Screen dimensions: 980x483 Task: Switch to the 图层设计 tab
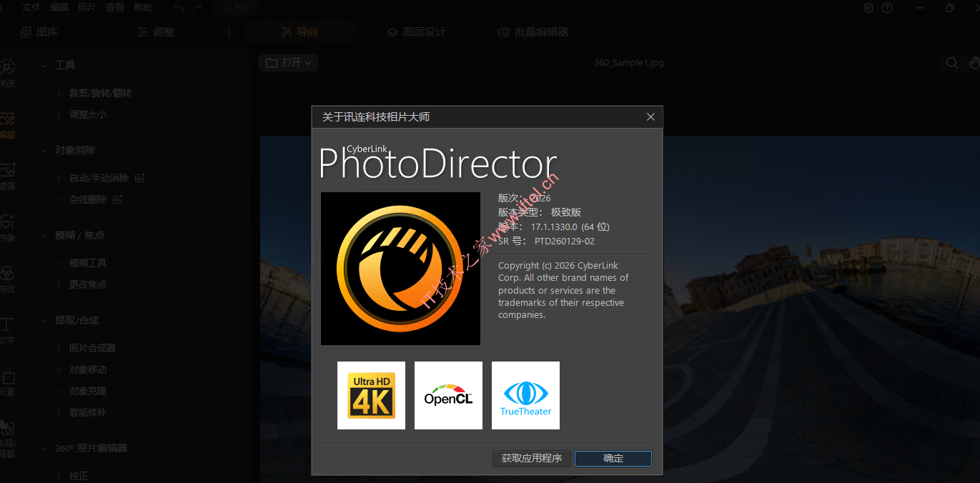click(x=416, y=32)
